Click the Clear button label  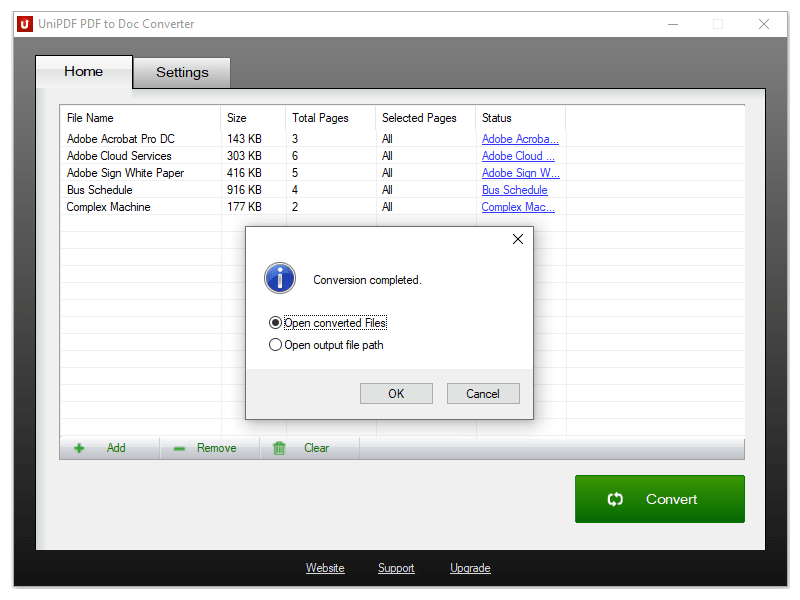[x=316, y=448]
